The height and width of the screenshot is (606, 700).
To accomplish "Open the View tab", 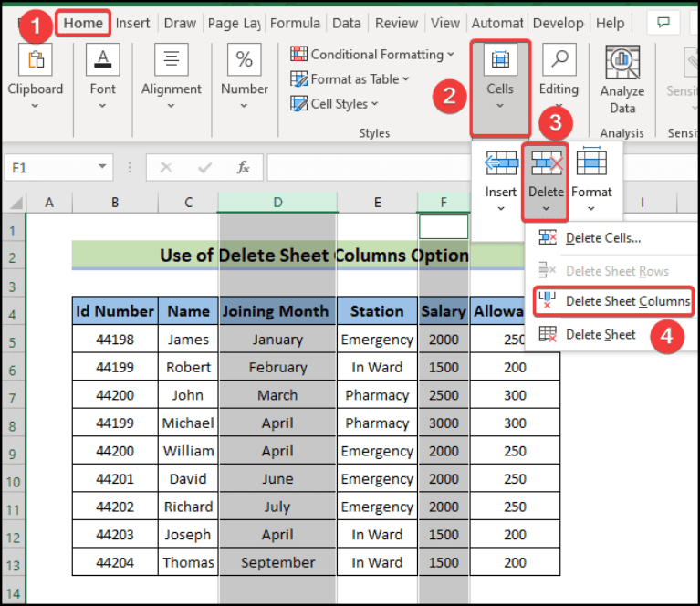I will tap(445, 23).
